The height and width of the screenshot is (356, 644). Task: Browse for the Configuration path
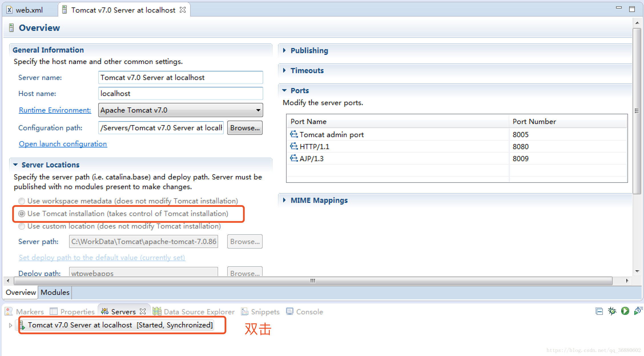tap(245, 128)
